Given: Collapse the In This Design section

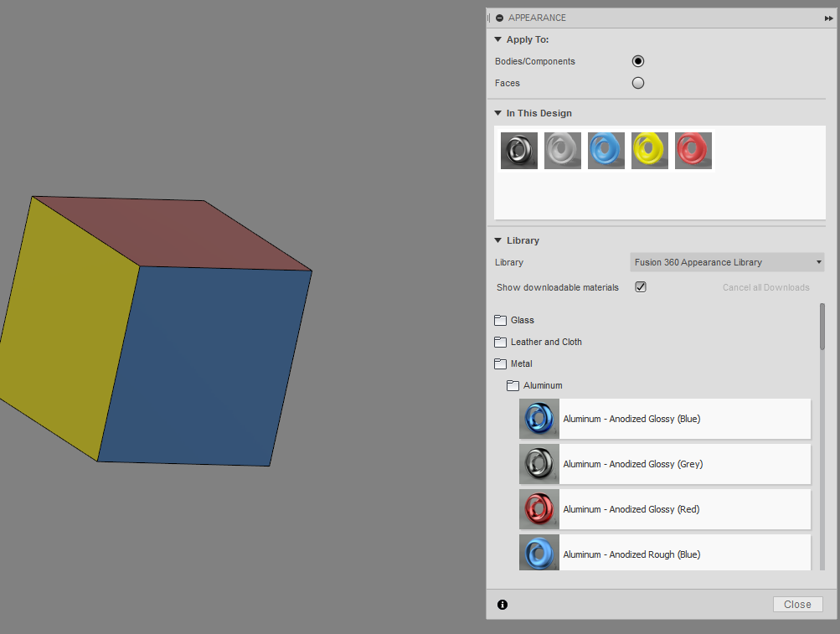Looking at the screenshot, I should pos(497,113).
